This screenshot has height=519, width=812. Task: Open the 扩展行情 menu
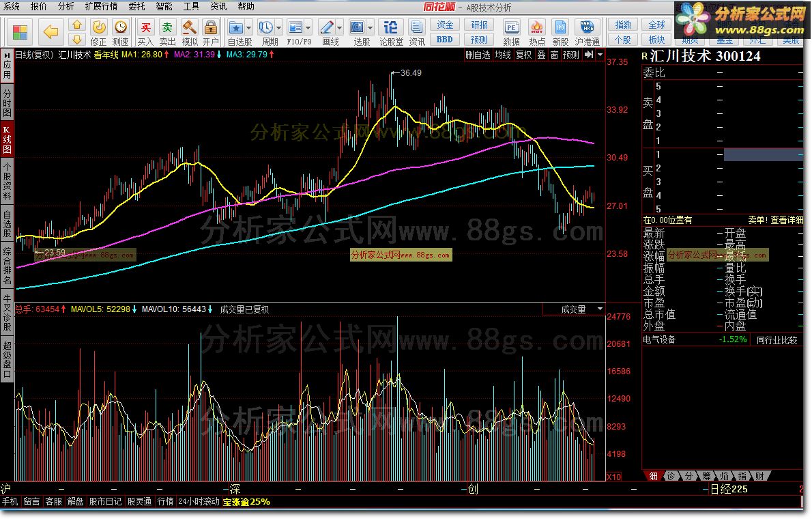coord(102,6)
